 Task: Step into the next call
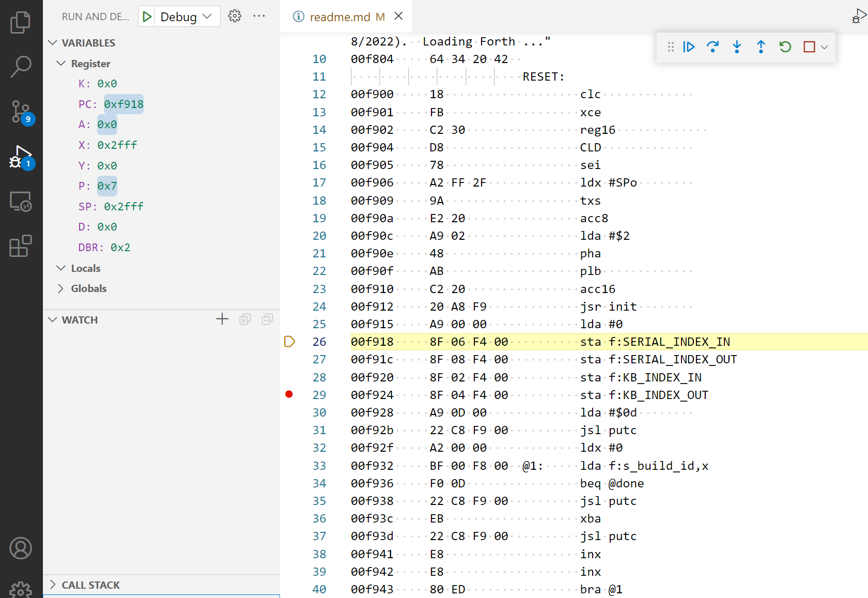click(737, 47)
